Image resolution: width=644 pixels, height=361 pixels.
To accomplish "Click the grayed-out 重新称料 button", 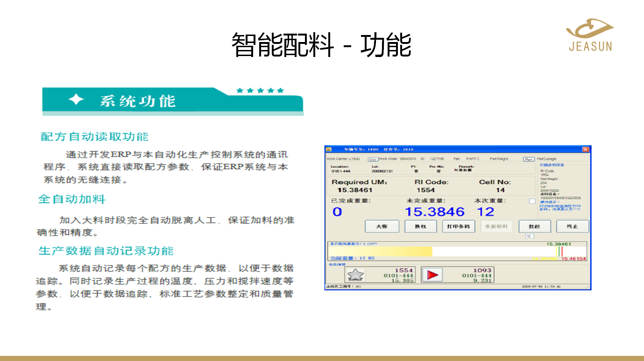I will point(496,227).
